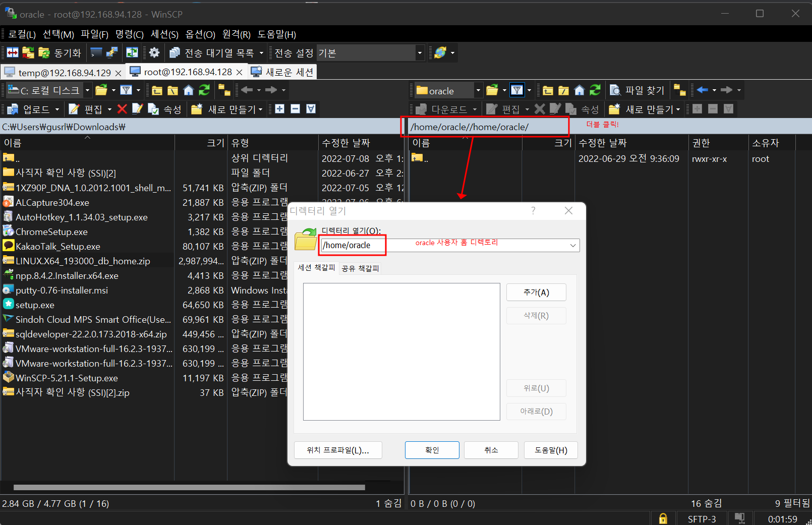Click local 편집 edit button
This screenshot has height=525, width=812.
pos(87,109)
